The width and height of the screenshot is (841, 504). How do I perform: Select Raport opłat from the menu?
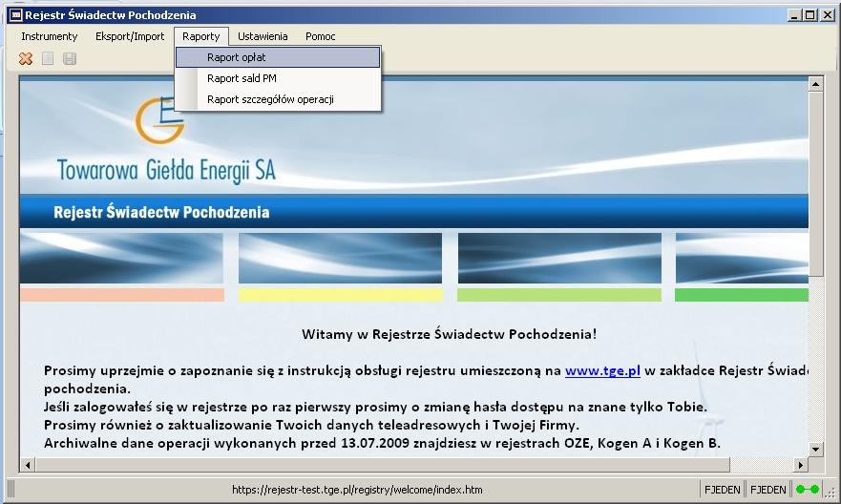tap(278, 57)
